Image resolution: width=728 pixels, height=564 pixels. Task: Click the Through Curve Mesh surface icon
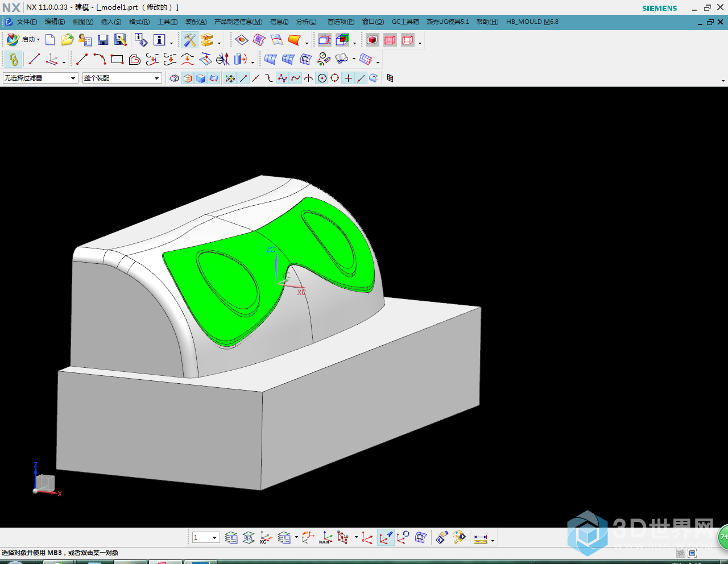coord(288,59)
